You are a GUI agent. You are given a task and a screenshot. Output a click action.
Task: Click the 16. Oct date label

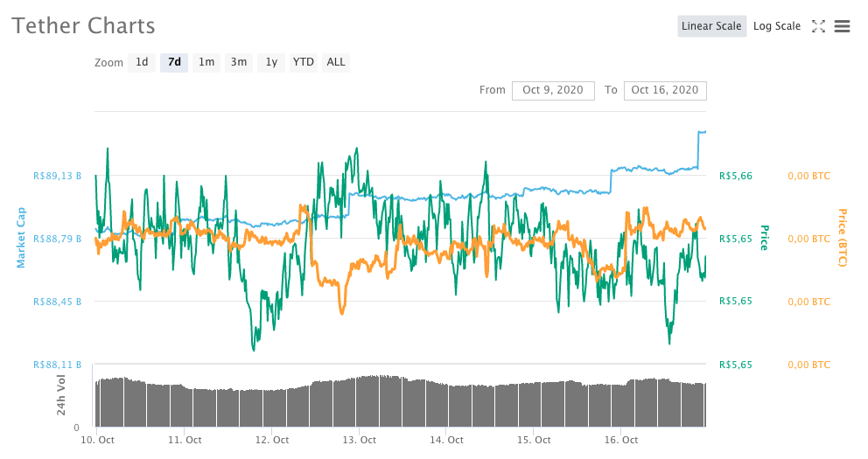[x=621, y=440]
